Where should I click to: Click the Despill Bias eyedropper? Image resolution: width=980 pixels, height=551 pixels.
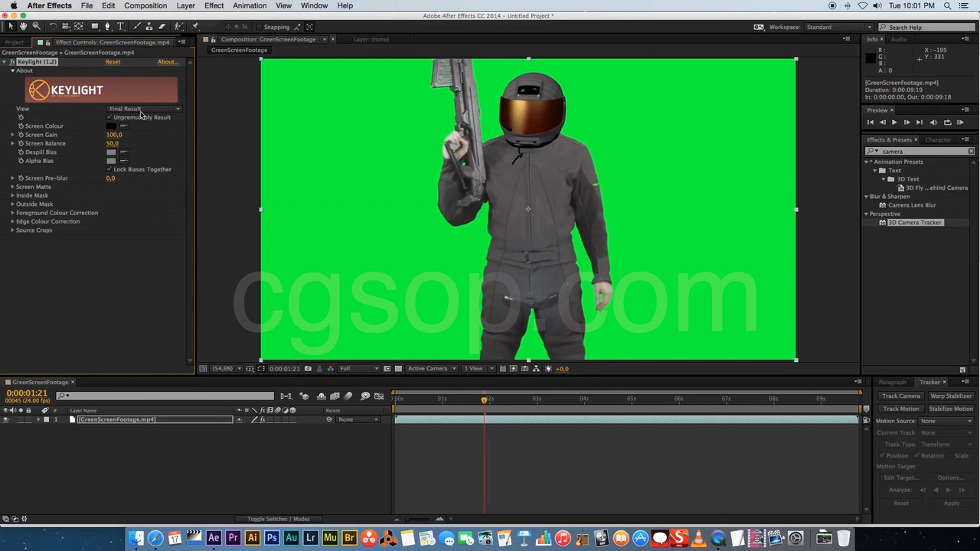(124, 152)
